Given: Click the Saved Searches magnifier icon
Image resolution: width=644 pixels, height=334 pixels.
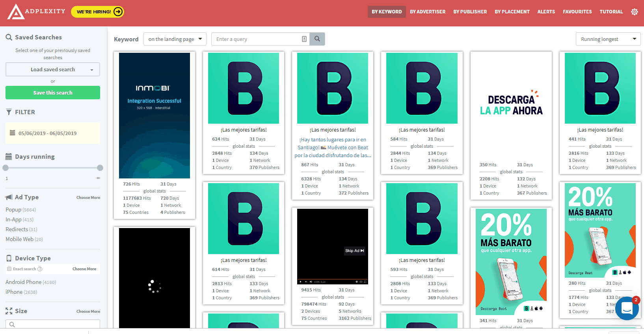Looking at the screenshot, I should click(x=9, y=37).
